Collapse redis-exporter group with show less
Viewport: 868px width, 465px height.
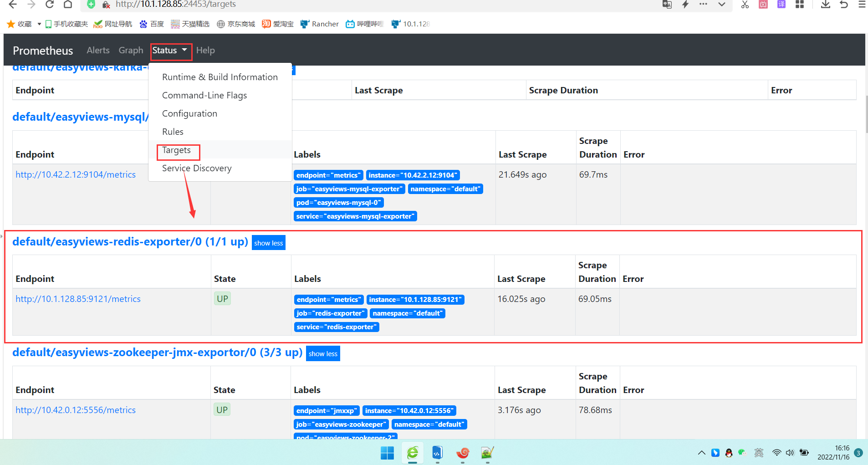tap(269, 243)
